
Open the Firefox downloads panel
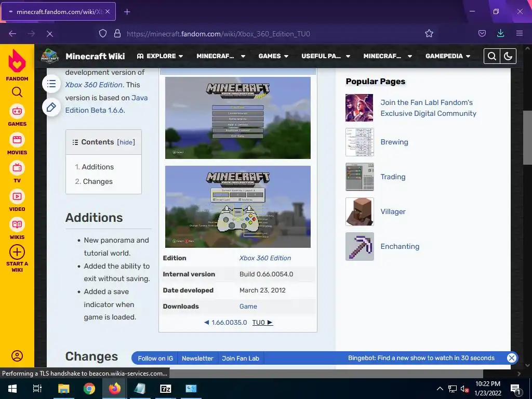pyautogui.click(x=500, y=33)
